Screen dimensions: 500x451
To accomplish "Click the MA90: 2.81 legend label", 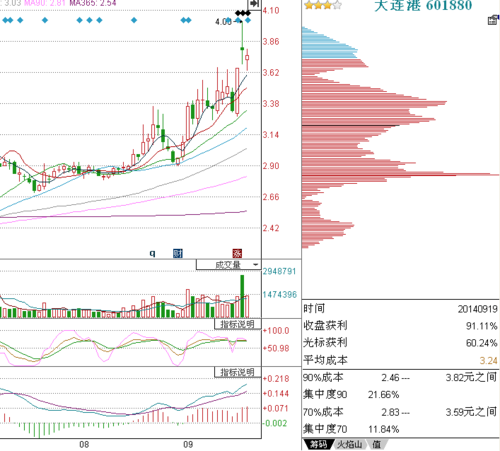I will [x=45, y=3].
